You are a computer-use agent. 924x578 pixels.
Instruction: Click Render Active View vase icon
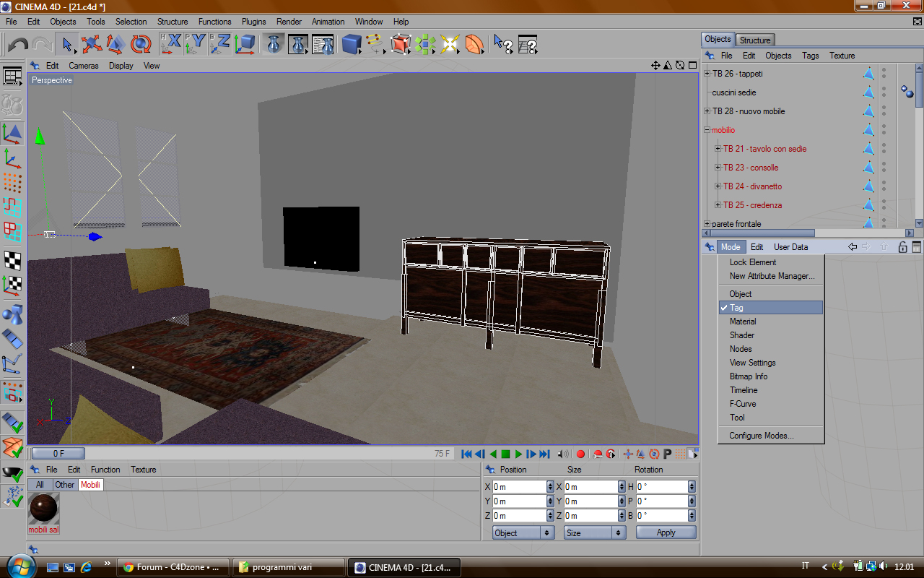(x=274, y=45)
